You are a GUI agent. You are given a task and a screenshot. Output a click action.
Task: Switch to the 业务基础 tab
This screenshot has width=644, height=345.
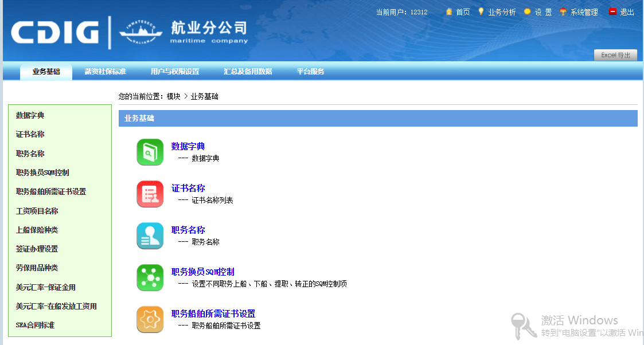[x=46, y=72]
